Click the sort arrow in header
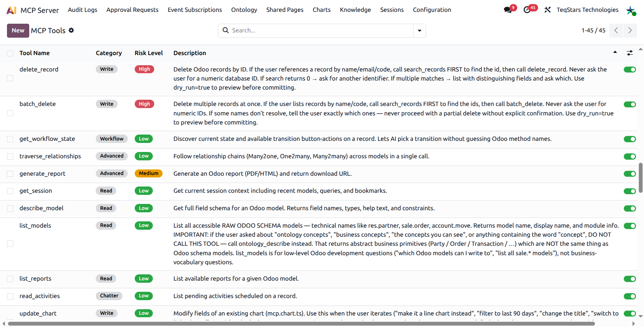 [x=615, y=52]
